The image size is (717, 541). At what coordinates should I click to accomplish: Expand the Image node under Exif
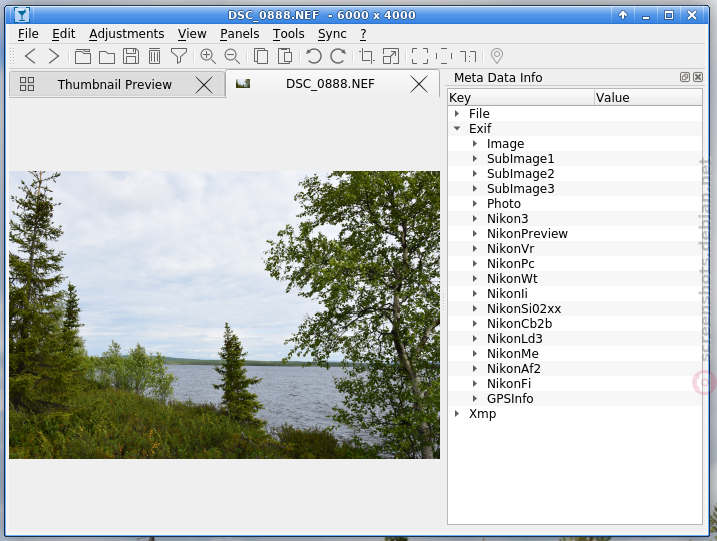coord(475,144)
